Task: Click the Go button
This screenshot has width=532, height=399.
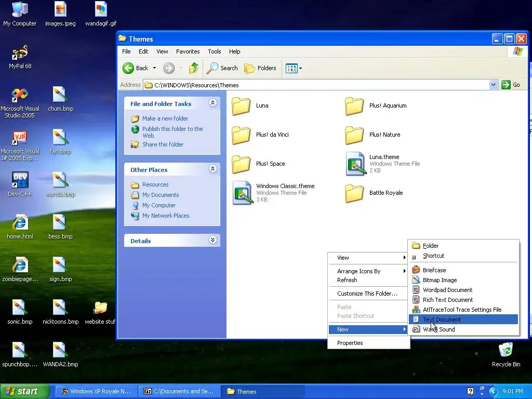Action: [x=511, y=85]
